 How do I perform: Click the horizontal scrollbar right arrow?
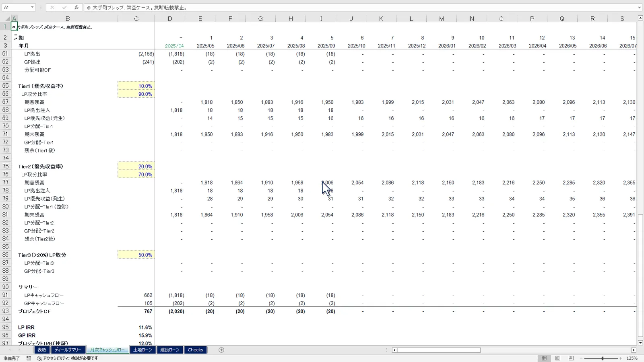pos(634,350)
